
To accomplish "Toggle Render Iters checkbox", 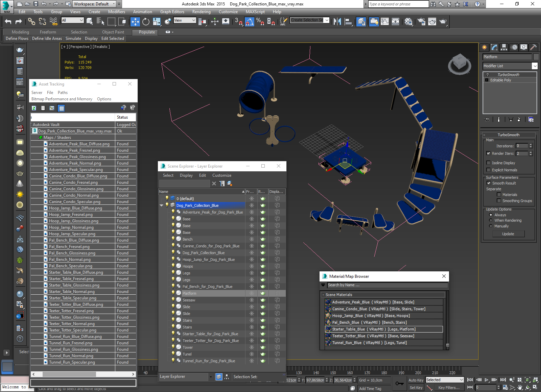I will [x=488, y=153].
